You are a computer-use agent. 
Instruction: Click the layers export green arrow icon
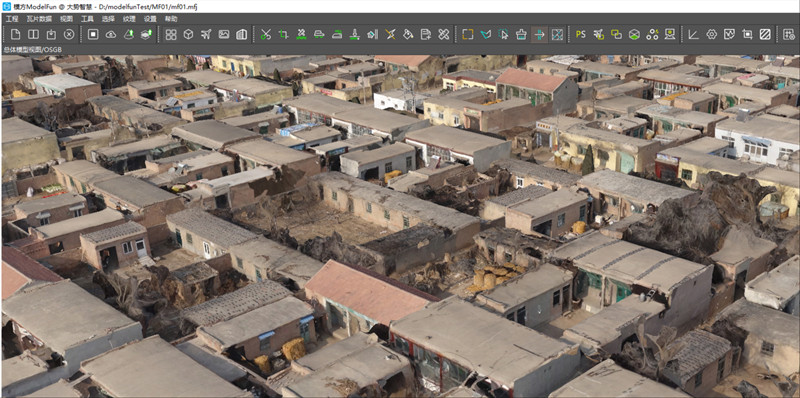[x=146, y=34]
